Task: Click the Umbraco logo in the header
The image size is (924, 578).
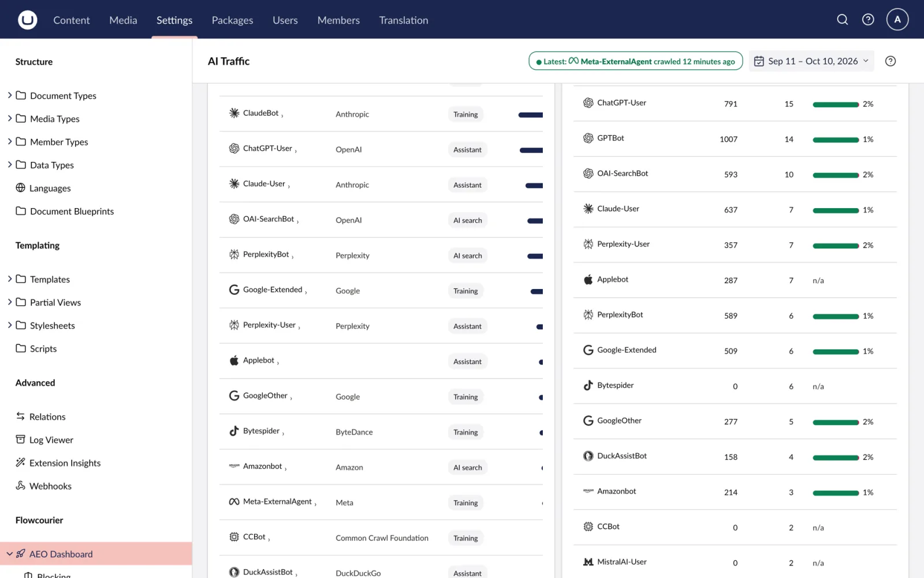Action: [27, 20]
